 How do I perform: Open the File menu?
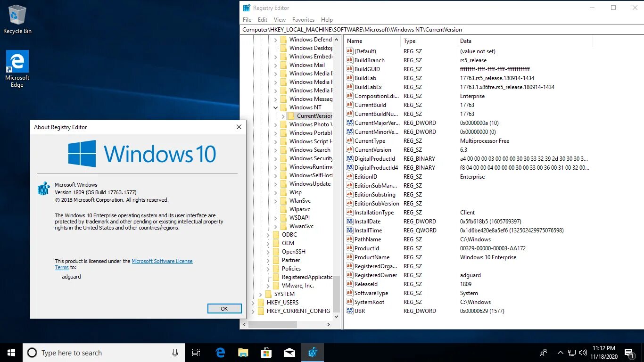pos(247,20)
